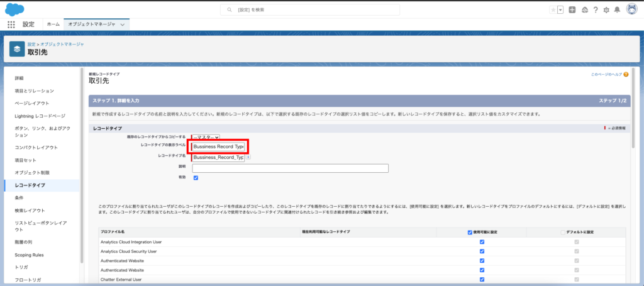This screenshot has width=644, height=286.
Task: Switch to the ホーム tab
Action: pos(53,24)
